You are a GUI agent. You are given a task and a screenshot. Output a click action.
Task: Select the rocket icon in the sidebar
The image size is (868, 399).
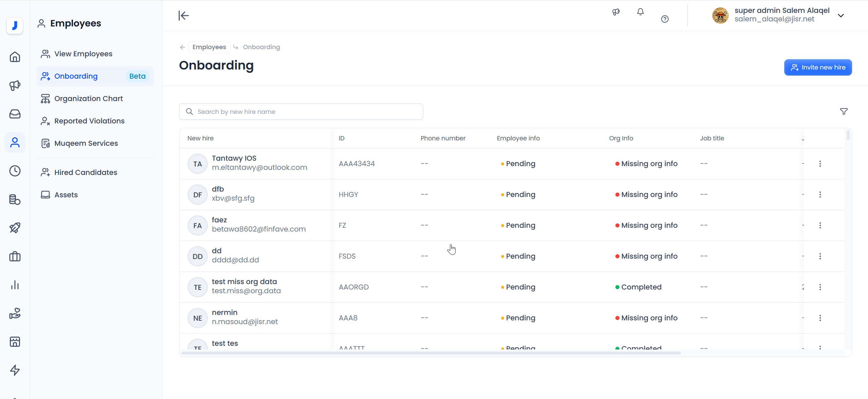tap(15, 228)
